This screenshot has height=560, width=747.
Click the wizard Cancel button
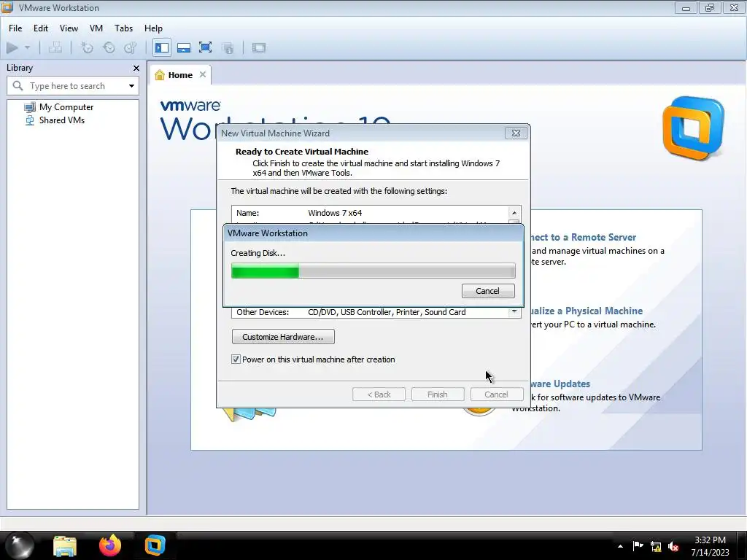496,394
